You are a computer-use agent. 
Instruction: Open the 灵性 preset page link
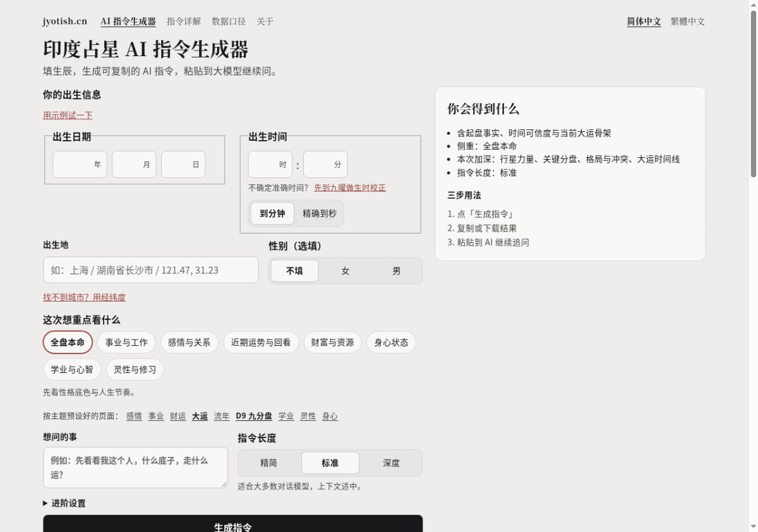[308, 417]
